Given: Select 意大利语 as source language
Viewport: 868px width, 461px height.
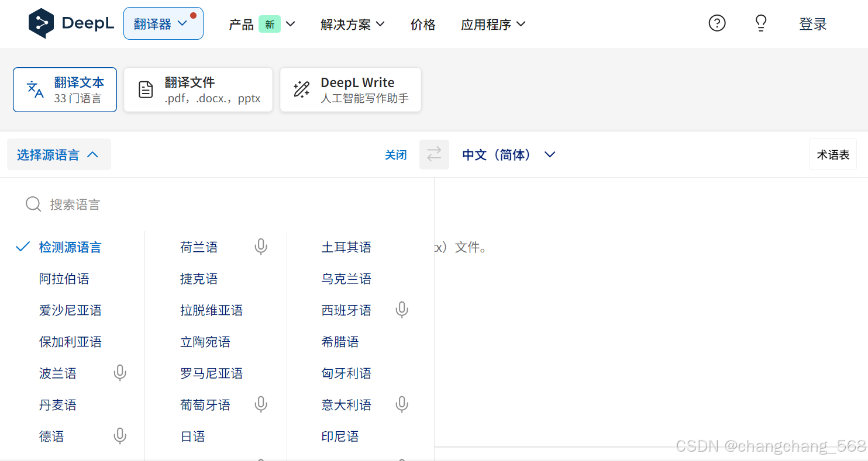Looking at the screenshot, I should [x=346, y=405].
